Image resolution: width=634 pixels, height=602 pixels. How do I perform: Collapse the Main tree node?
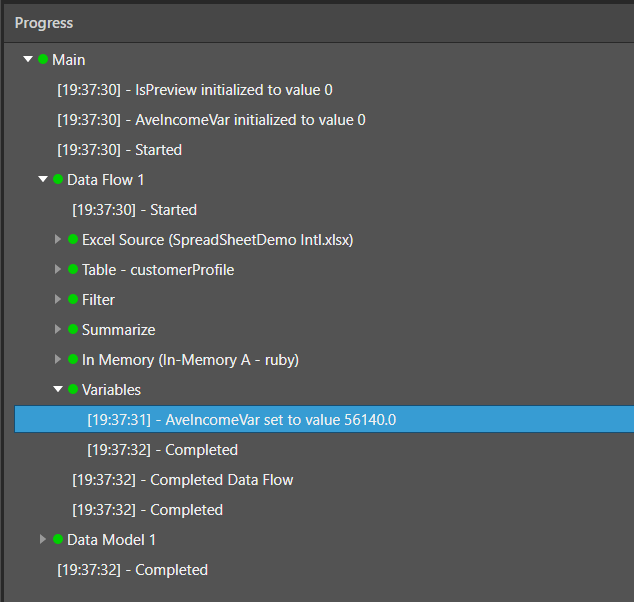[x=28, y=60]
